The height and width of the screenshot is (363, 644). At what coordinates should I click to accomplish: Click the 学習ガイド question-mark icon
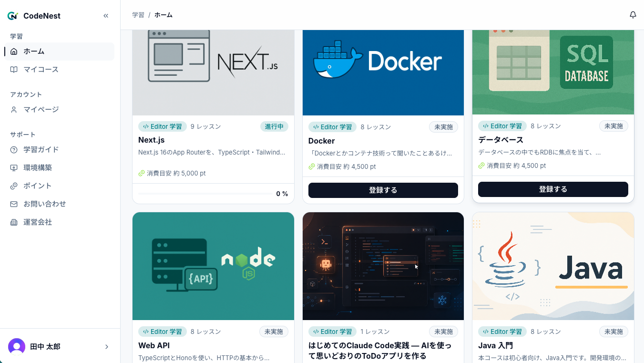click(x=14, y=150)
